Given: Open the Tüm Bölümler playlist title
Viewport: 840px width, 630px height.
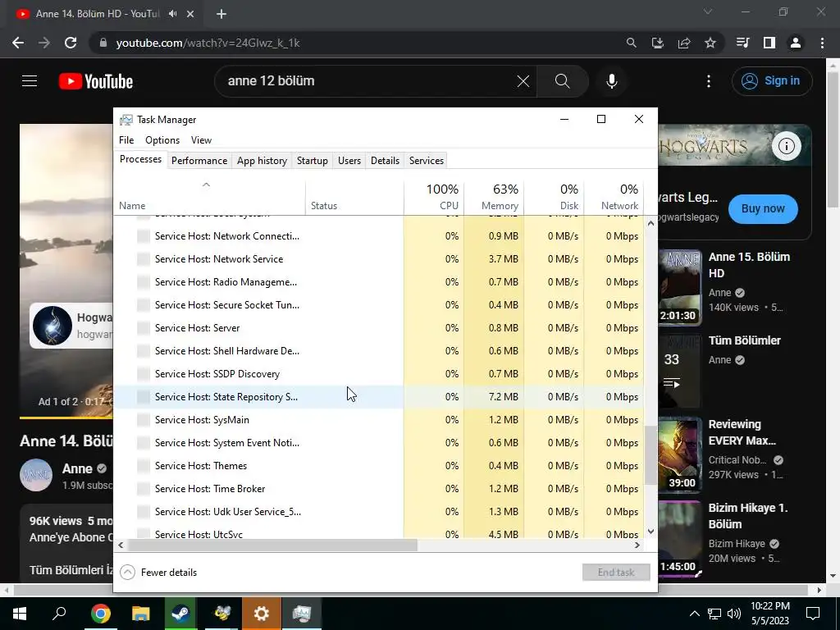Looking at the screenshot, I should coord(745,340).
